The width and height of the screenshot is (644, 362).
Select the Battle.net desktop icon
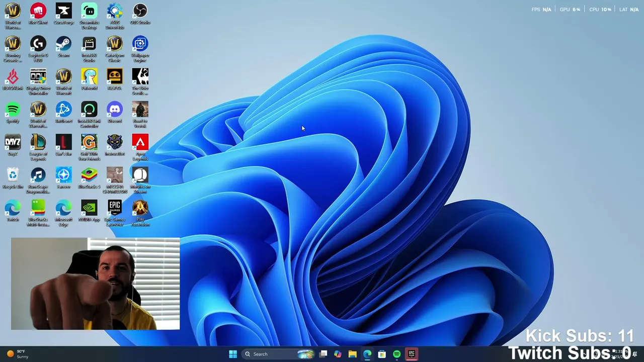click(x=63, y=113)
